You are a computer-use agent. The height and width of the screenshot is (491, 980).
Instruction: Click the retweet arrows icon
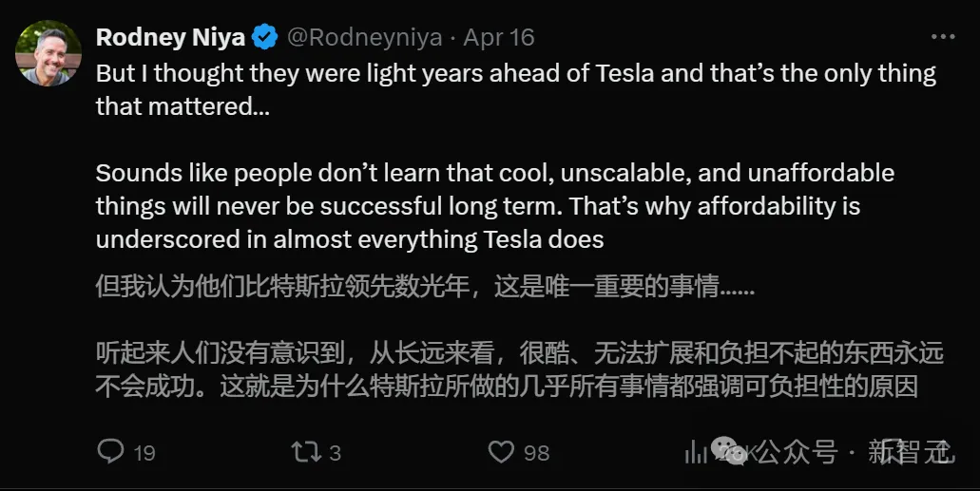(306, 451)
